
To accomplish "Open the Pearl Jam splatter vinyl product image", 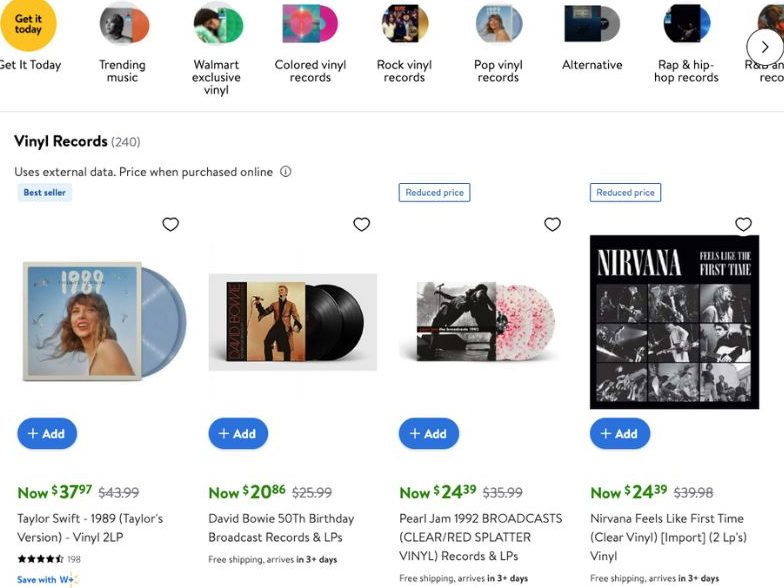I will 483,321.
